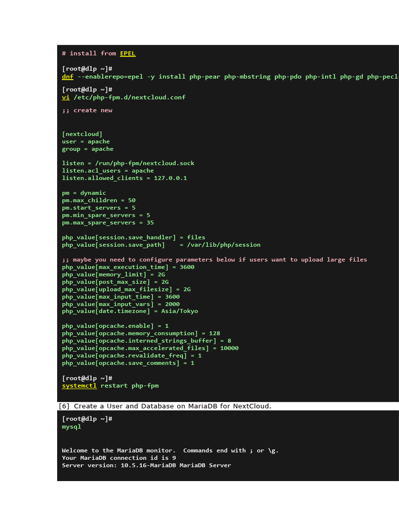This screenshot has width=399, height=532.
Task: Click the [nextcloud] section header line
Action: coord(82,134)
